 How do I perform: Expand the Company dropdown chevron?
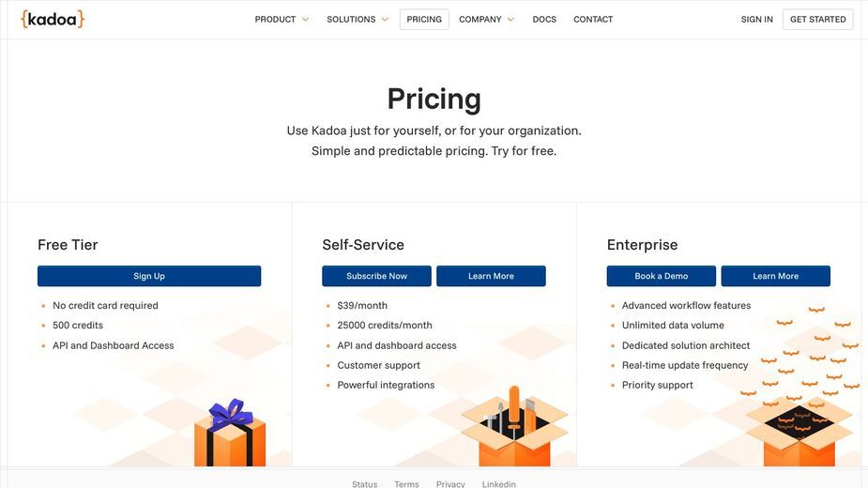(510, 20)
